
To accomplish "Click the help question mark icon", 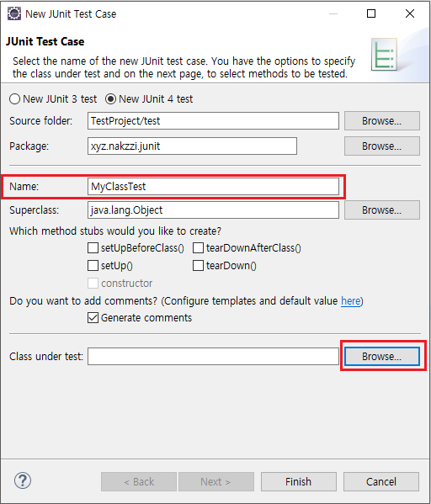I will (23, 480).
